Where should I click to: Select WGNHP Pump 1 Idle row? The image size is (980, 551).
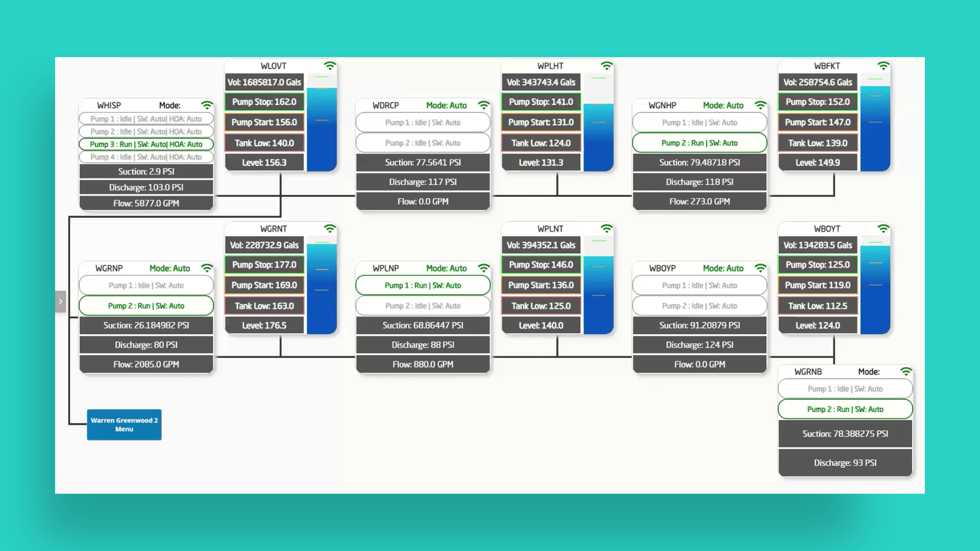click(699, 122)
